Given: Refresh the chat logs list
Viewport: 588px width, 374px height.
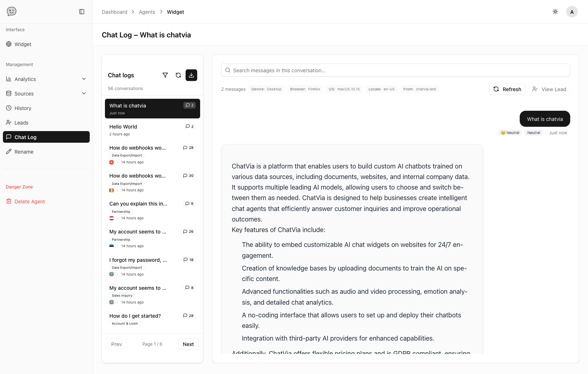Looking at the screenshot, I should (178, 75).
